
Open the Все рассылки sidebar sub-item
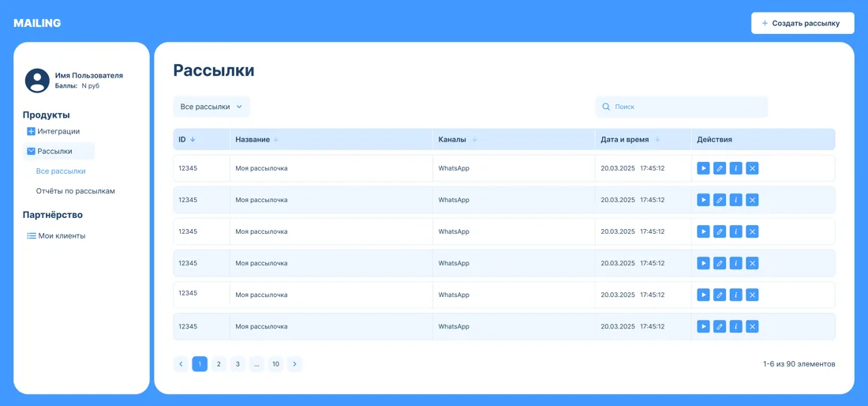click(x=61, y=171)
